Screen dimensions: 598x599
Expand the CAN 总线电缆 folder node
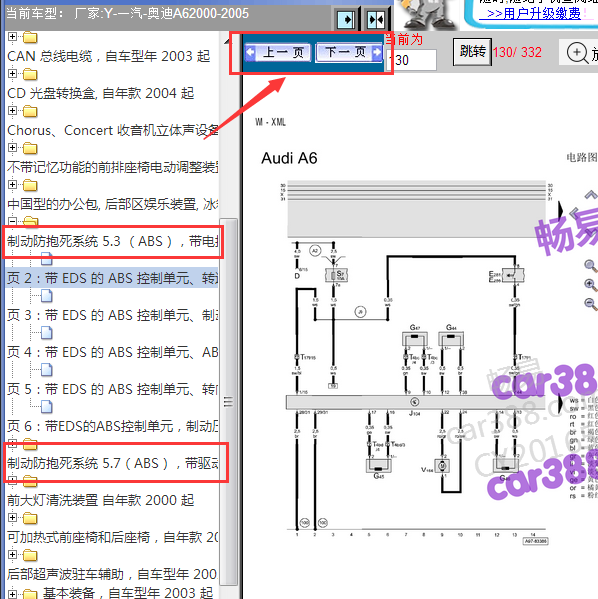pyautogui.click(x=13, y=37)
